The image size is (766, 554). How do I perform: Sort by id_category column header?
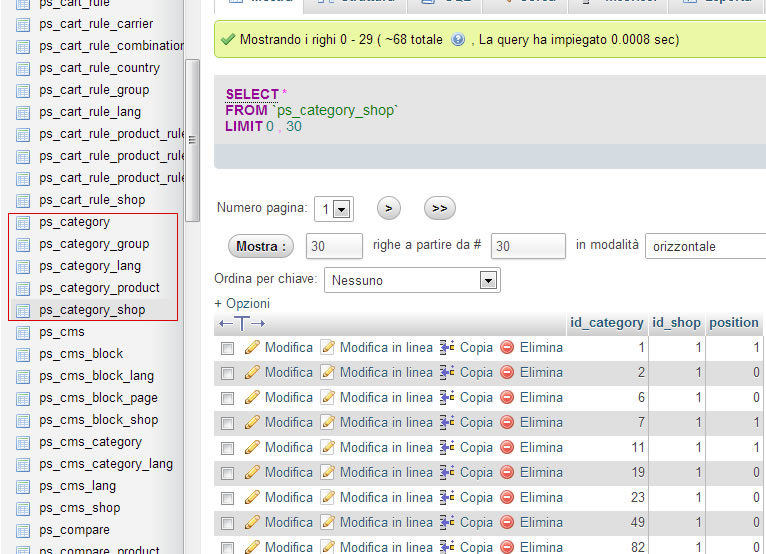tap(607, 322)
